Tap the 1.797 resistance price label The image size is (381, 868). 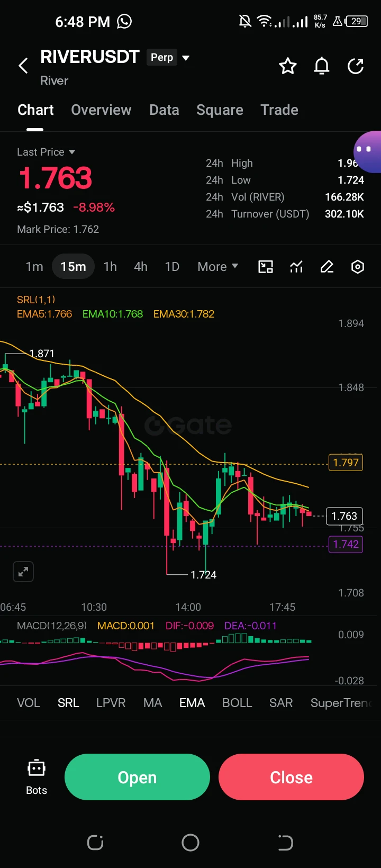click(346, 463)
